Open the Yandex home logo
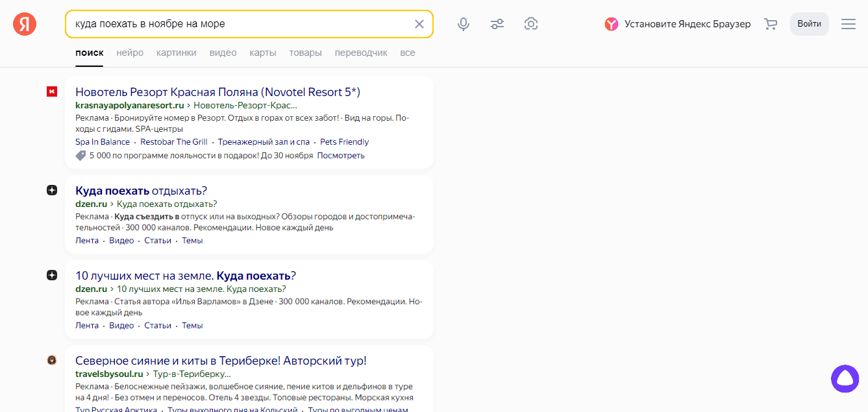This screenshot has width=868, height=412. click(x=25, y=24)
